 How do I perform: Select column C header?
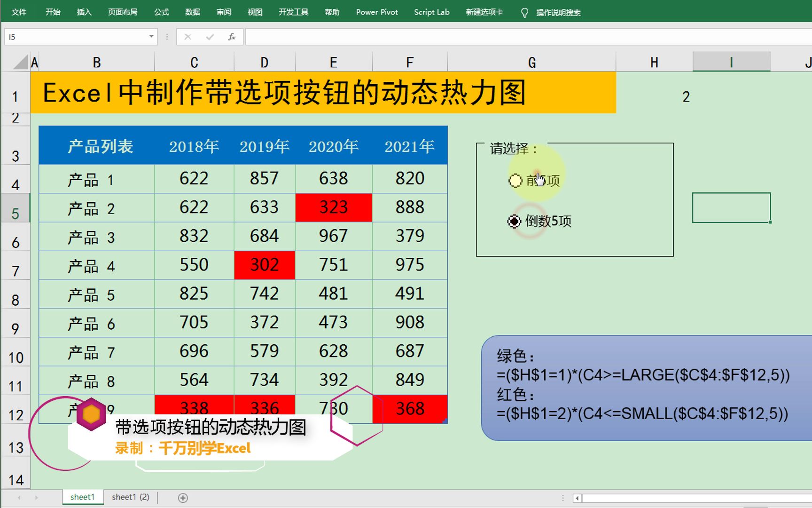coord(194,62)
